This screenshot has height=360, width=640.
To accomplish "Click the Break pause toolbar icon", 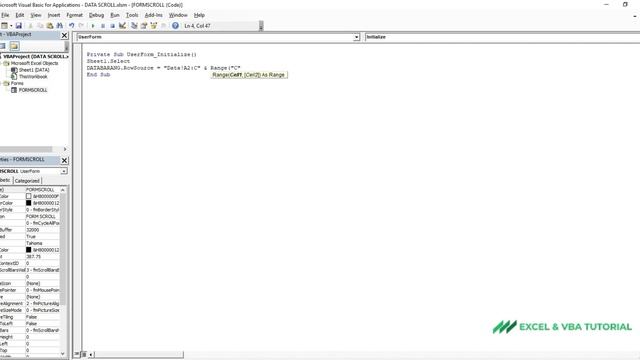I will (x=103, y=26).
